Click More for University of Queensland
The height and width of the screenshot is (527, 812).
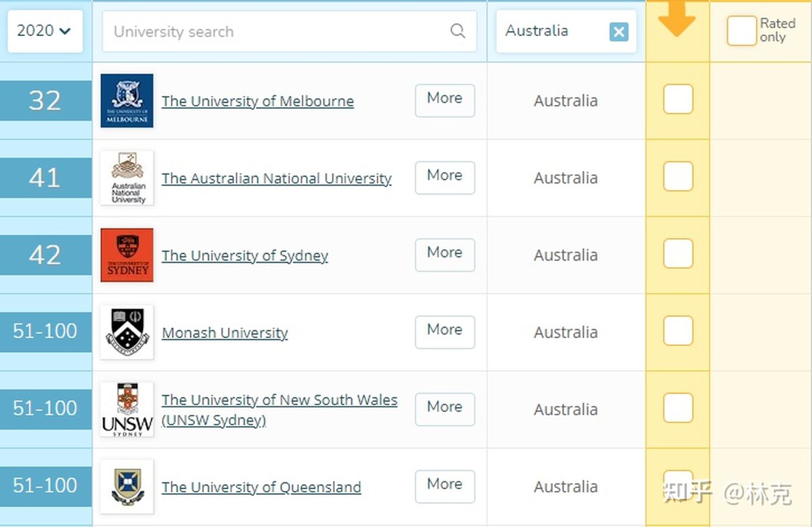445,486
